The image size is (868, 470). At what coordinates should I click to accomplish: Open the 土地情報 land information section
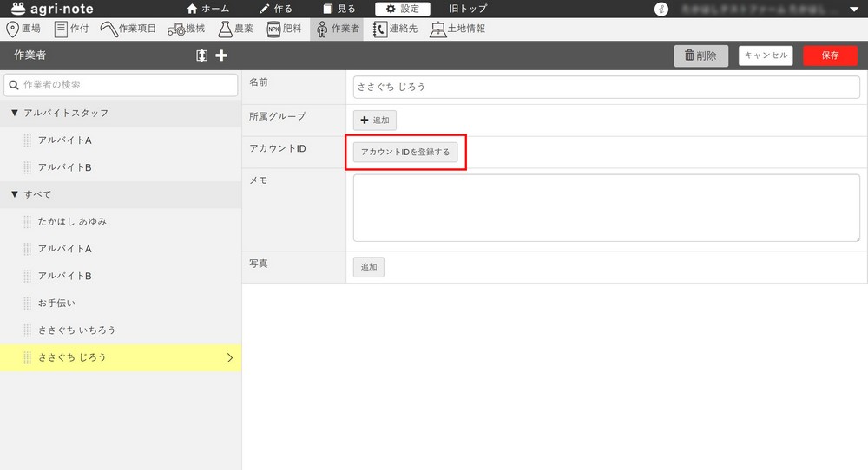[457, 29]
